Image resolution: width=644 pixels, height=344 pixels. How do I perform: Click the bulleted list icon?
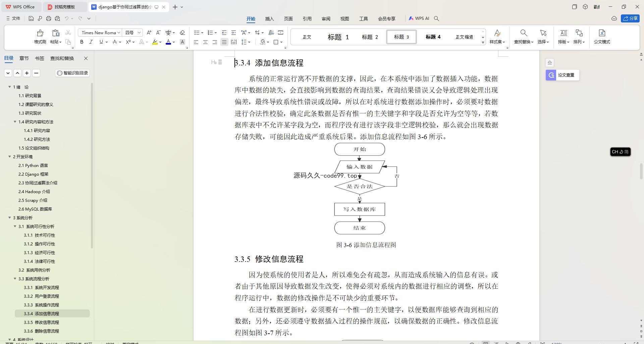197,33
